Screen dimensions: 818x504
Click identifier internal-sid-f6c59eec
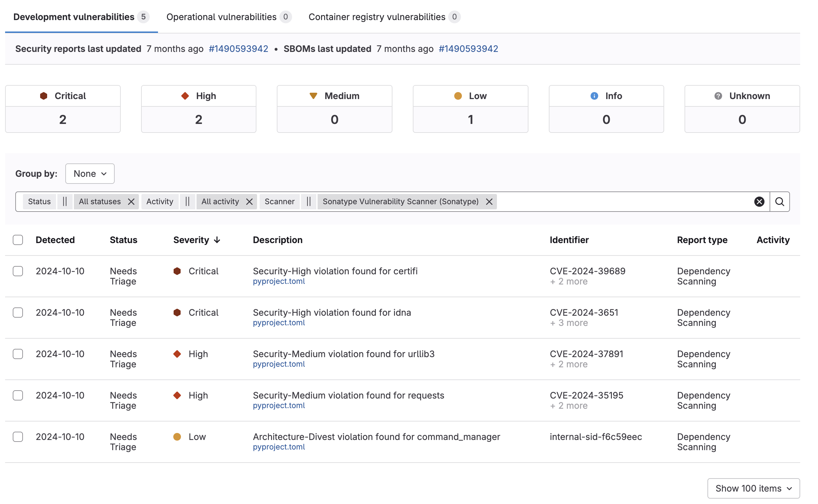click(x=596, y=437)
